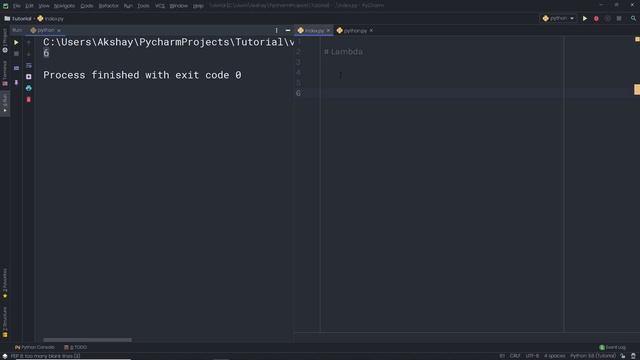Open the TODO tool window
This screenshot has width=640, height=360.
[76, 347]
